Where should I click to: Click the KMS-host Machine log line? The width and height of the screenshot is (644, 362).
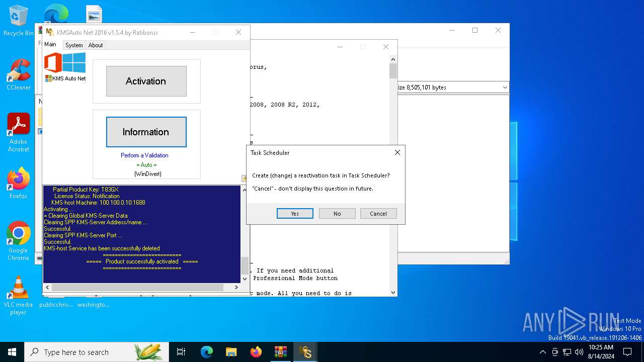pos(98,203)
